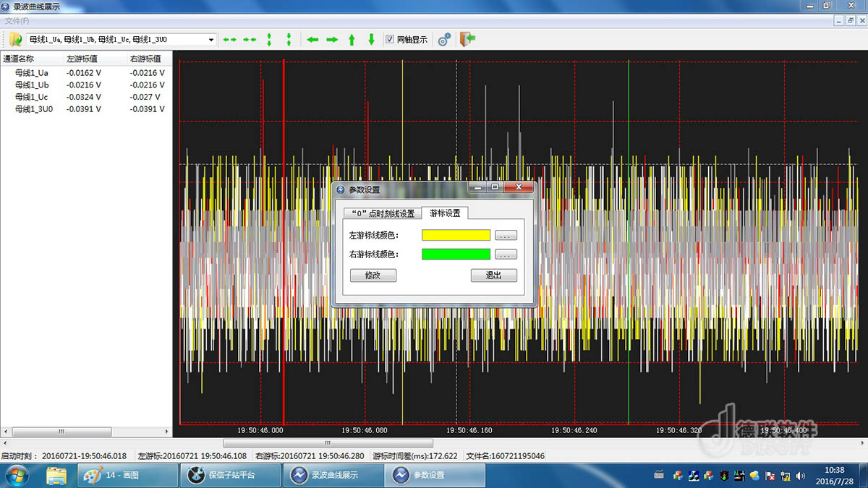868x488 pixels.
Task: Click the open file folder icon in toolbar
Action: (x=15, y=39)
